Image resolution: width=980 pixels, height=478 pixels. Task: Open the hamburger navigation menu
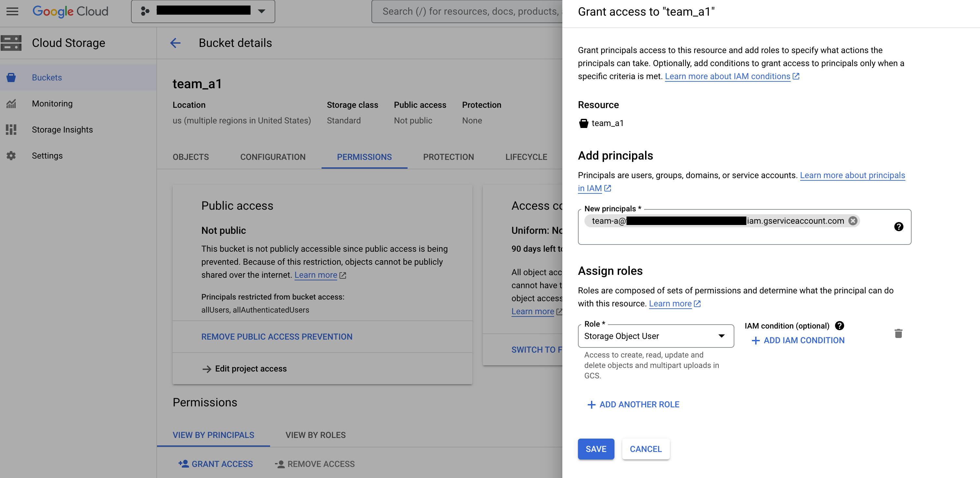12,11
